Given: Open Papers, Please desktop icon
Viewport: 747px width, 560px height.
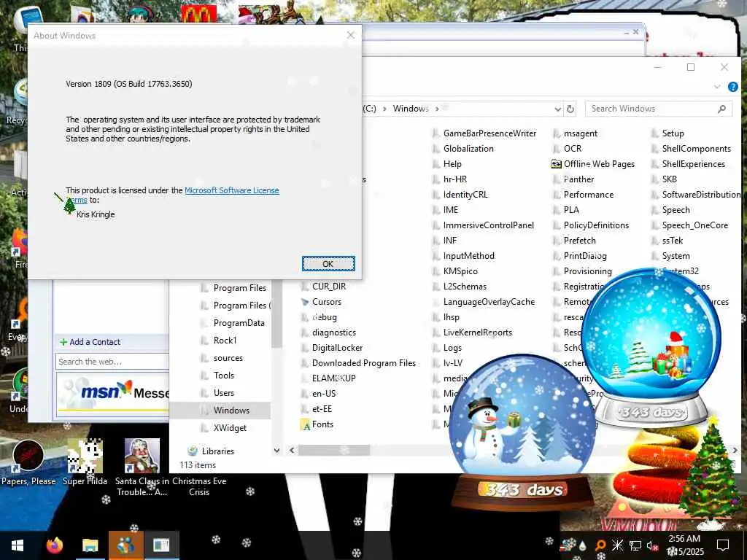Looking at the screenshot, I should click(28, 463).
